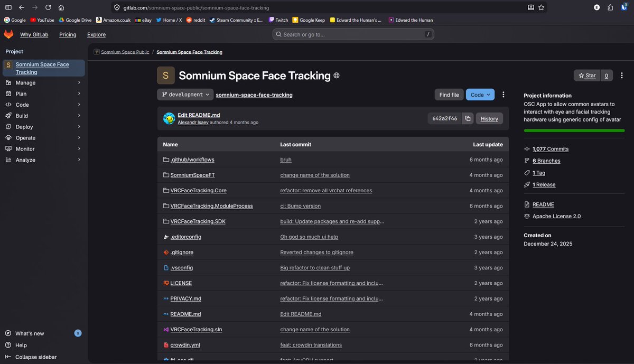This screenshot has width=634, height=364.
Task: Open the three-dot project actions menu
Action: 503,95
